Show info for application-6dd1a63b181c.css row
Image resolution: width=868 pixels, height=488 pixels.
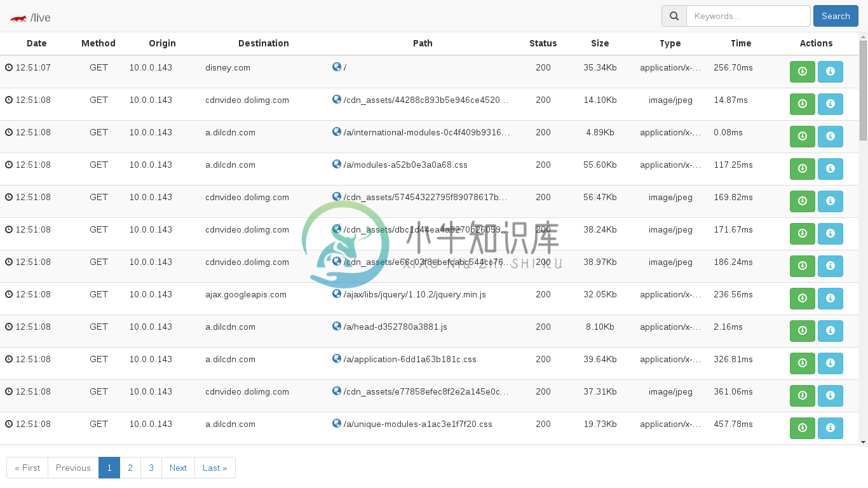click(x=831, y=363)
